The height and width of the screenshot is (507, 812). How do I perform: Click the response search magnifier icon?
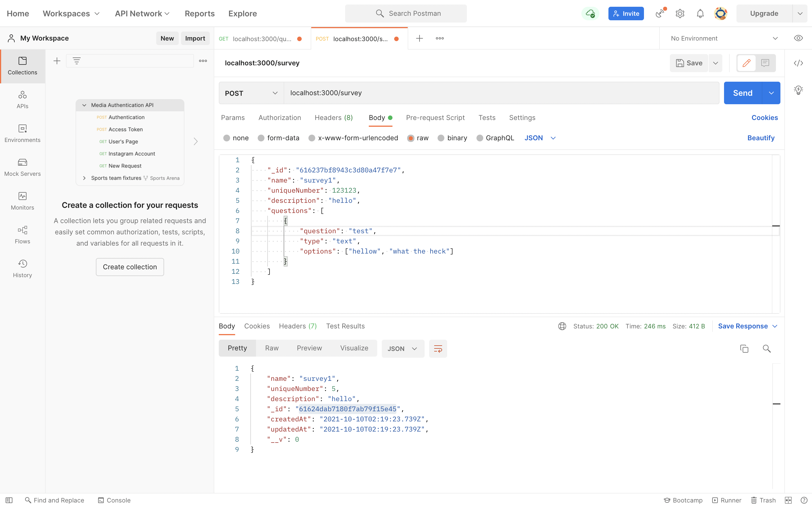pyautogui.click(x=766, y=349)
